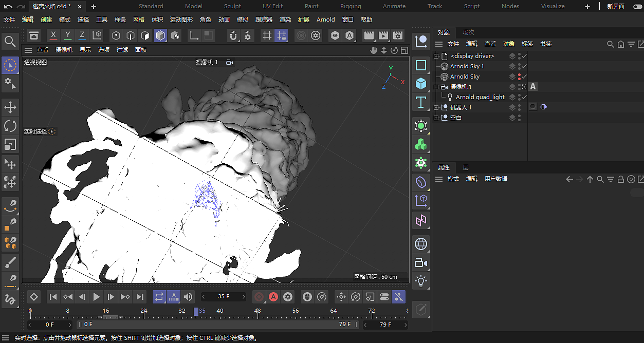Add a cube primitive from right palette
Viewport: 644px width, 343px height.
coord(421,83)
